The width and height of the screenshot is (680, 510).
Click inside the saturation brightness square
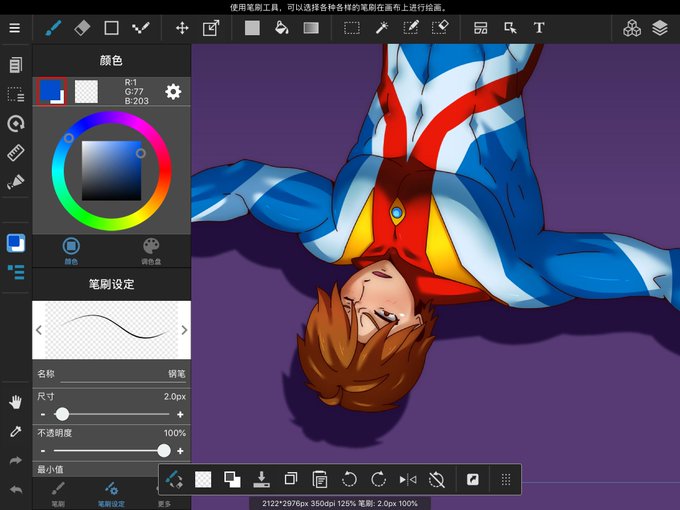coord(111,170)
